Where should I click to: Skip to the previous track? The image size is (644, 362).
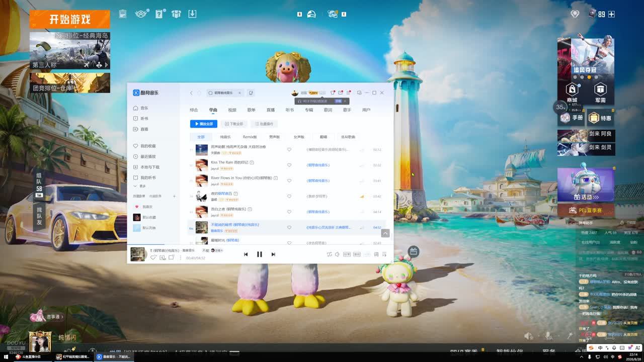point(246,254)
